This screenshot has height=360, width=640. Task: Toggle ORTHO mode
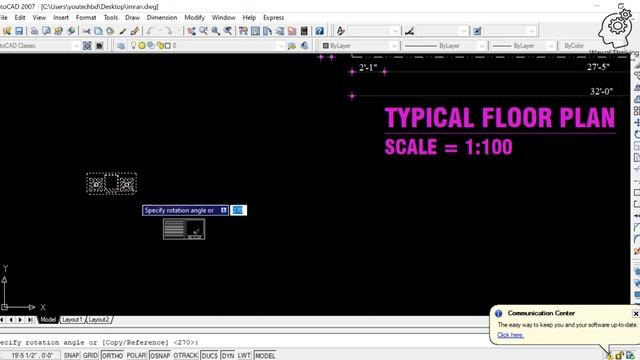pyautogui.click(x=112, y=356)
